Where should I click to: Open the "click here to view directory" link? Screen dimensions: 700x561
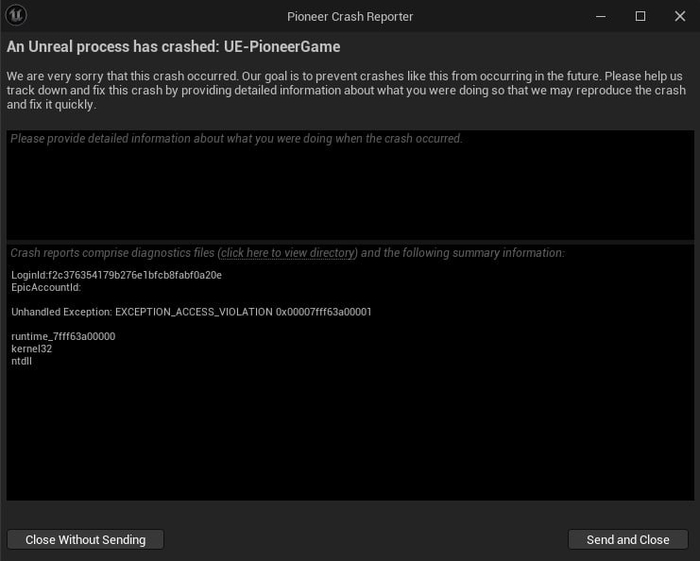pos(288,253)
